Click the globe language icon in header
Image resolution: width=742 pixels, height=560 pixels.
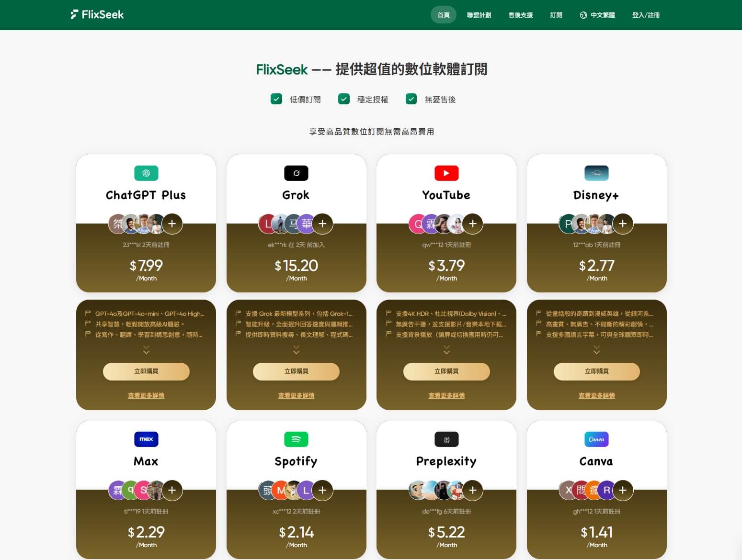point(583,15)
